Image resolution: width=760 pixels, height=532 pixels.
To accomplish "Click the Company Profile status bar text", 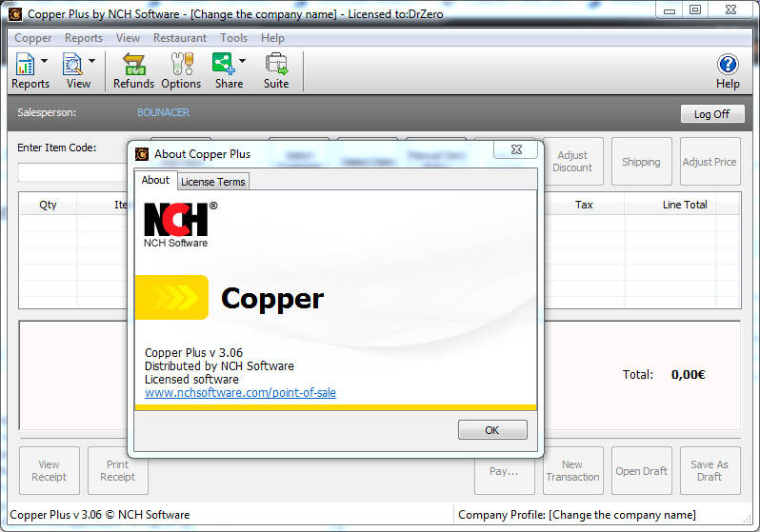I will click(x=577, y=515).
